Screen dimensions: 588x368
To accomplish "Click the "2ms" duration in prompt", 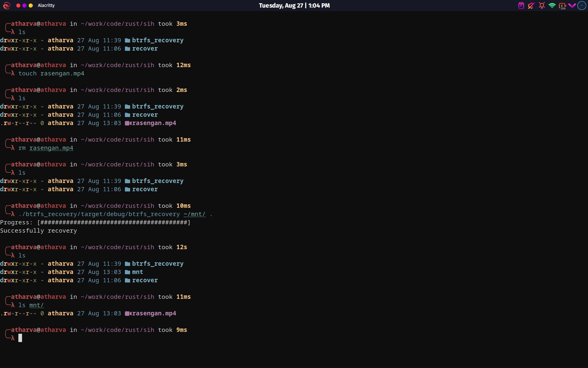I will pyautogui.click(x=182, y=90).
